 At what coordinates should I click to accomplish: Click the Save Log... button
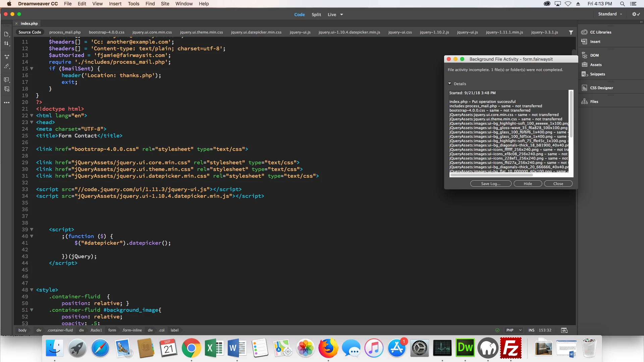click(x=490, y=184)
